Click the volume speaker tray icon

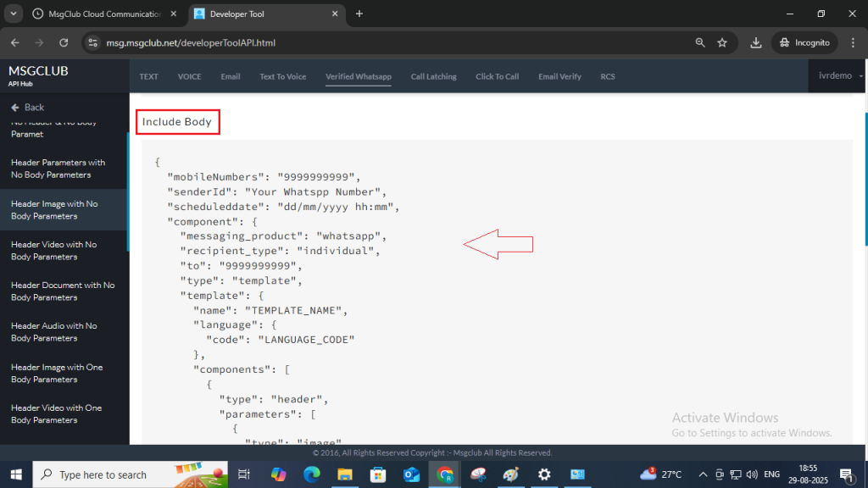(752, 474)
